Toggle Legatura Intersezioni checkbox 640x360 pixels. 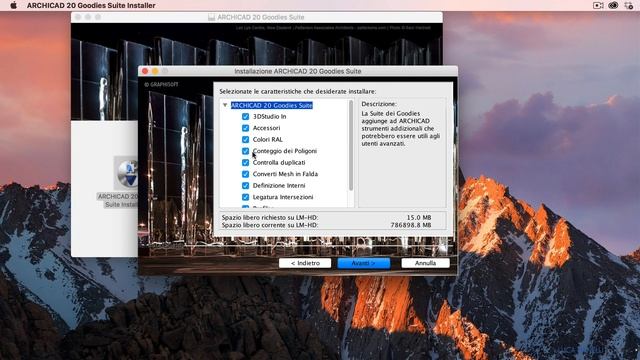[245, 197]
